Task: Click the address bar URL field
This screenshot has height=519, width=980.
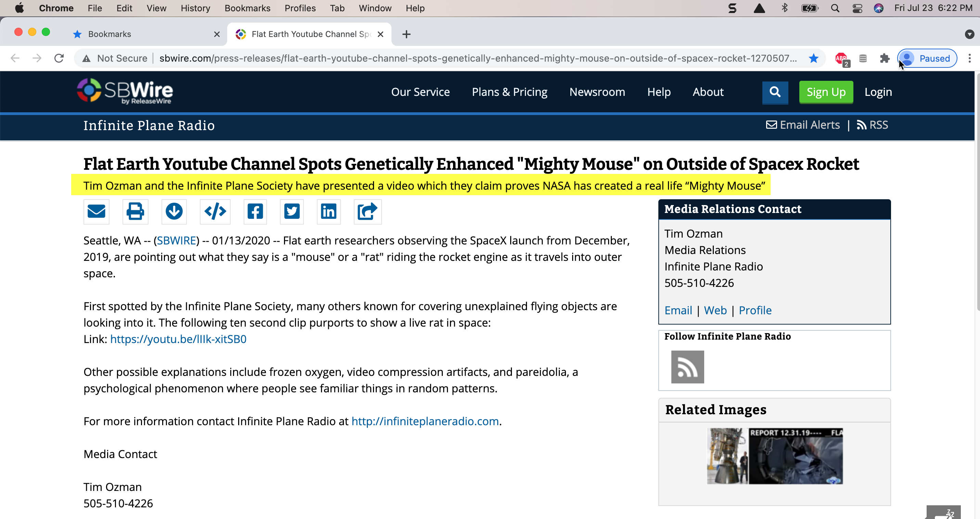Action: [x=478, y=58]
